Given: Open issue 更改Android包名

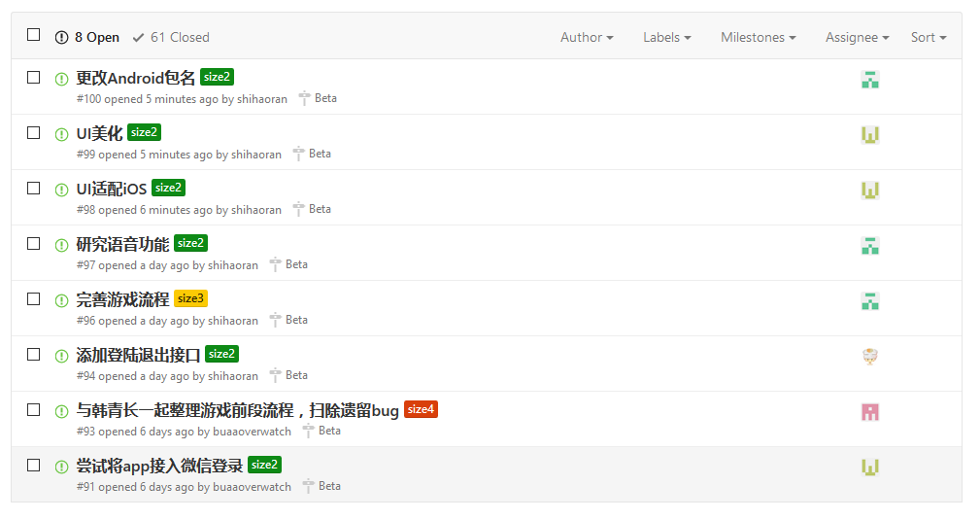Looking at the screenshot, I should [136, 78].
